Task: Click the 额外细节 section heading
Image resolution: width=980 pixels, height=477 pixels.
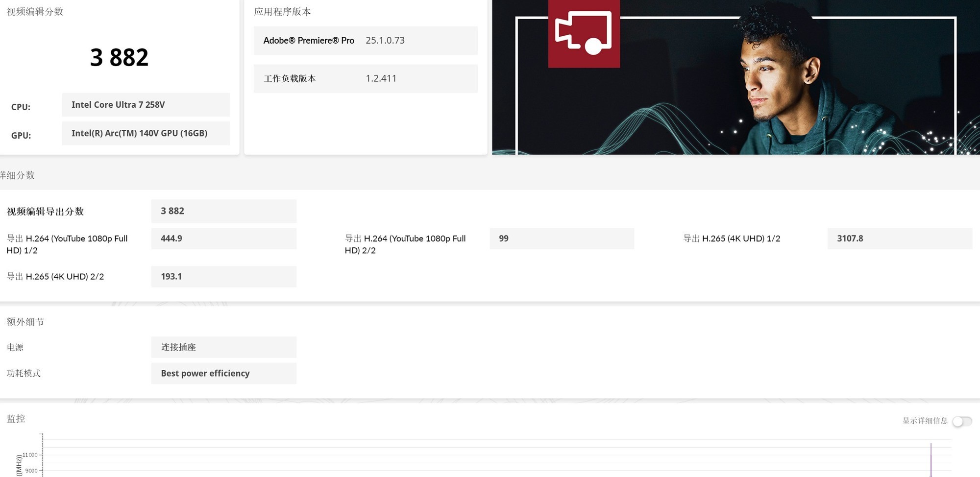Action: [25, 322]
